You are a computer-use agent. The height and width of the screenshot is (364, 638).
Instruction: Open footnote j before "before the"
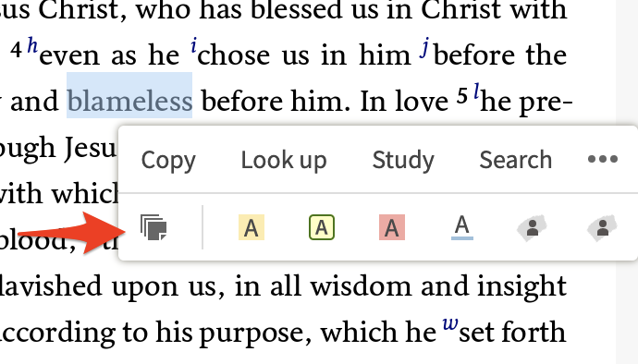click(x=424, y=48)
